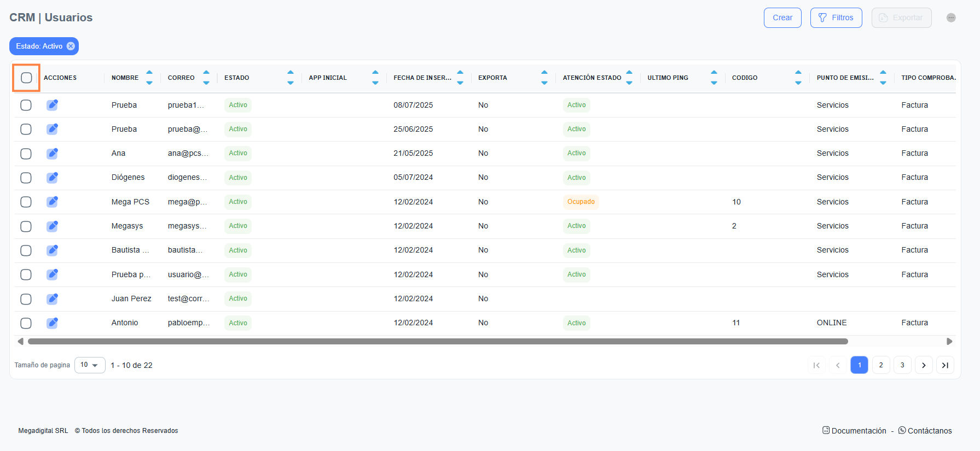The width and height of the screenshot is (980, 451).
Task: Toggle the select-all checkbox in header
Action: point(26,78)
